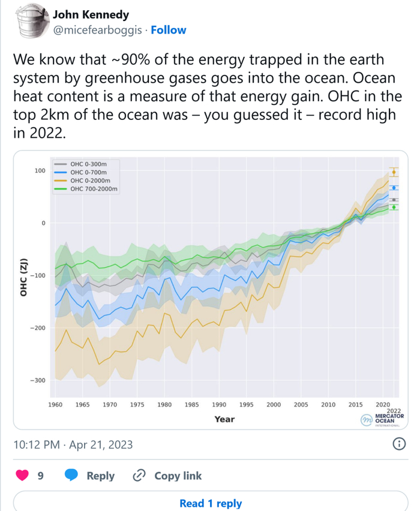420x511 pixels.
Task: Click the Reply text label
Action: click(x=100, y=476)
